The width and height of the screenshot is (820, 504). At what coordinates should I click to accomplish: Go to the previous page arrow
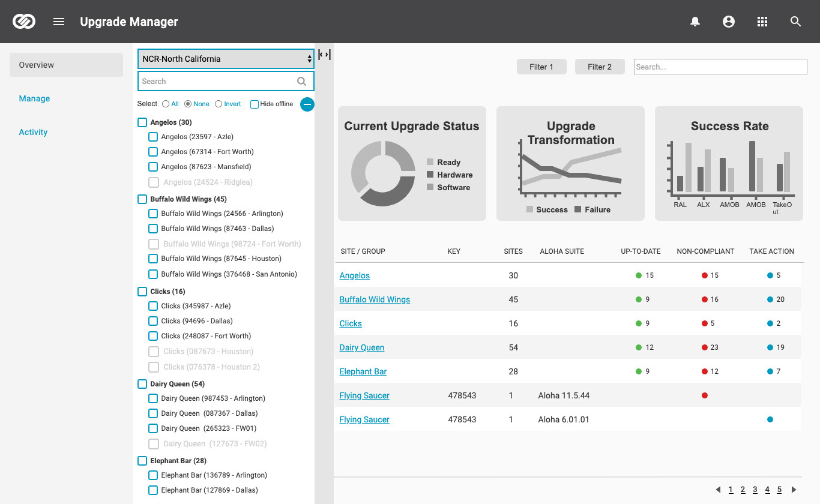click(719, 490)
